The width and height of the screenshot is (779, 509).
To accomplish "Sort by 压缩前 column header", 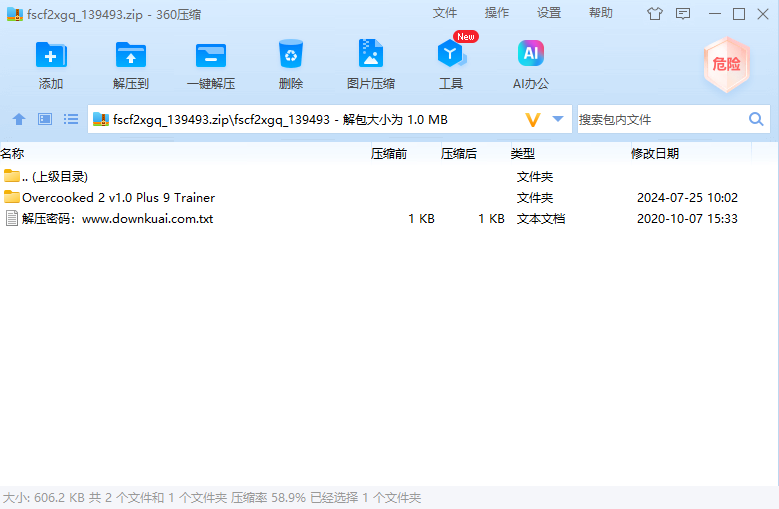I will tap(389, 153).
